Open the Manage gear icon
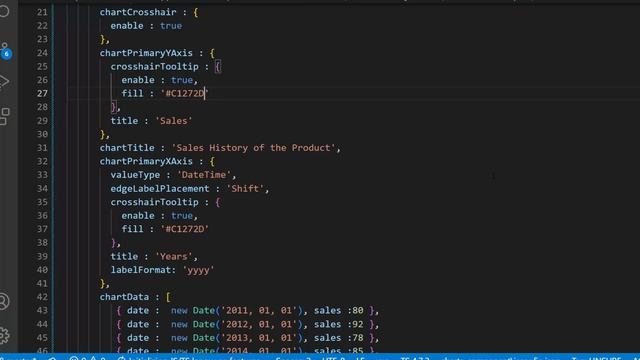This screenshot has width=640, height=360. click(4, 336)
